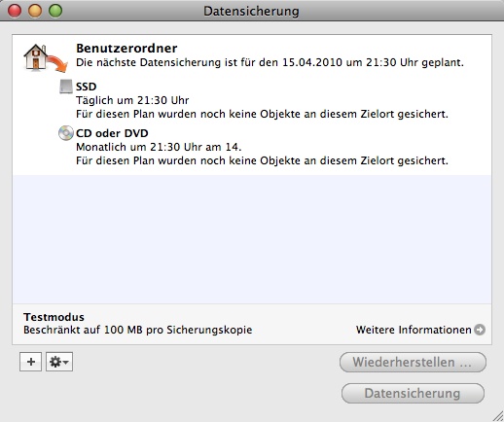Click the Datensicherung button at bottom
The image size is (504, 422).
point(413,393)
